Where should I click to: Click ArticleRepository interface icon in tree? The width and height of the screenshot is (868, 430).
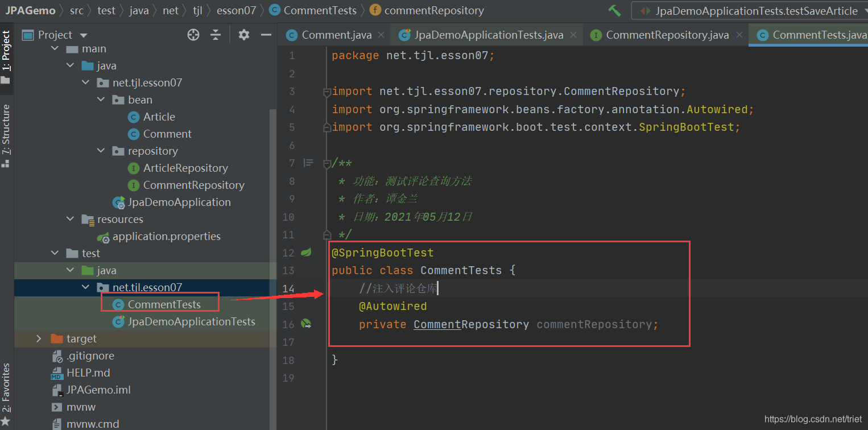click(x=134, y=168)
